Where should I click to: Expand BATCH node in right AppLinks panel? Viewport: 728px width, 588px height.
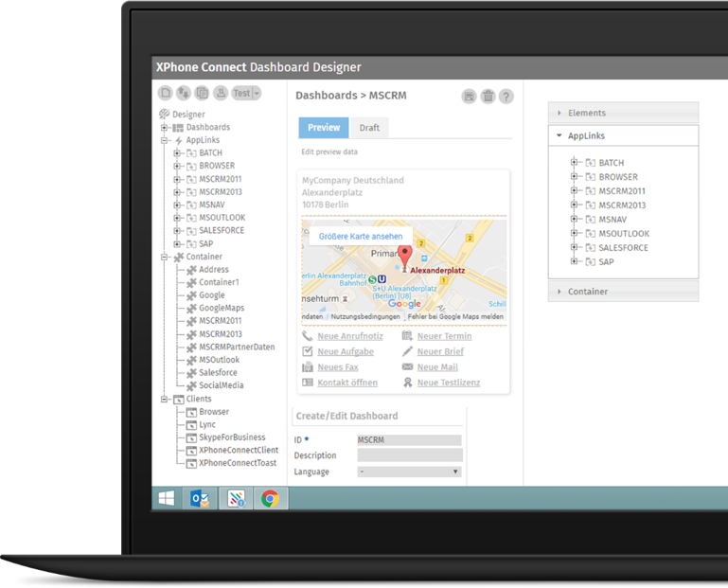tap(574, 162)
